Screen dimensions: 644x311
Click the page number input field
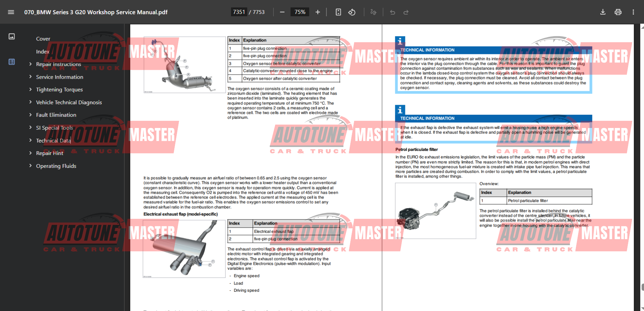click(239, 12)
